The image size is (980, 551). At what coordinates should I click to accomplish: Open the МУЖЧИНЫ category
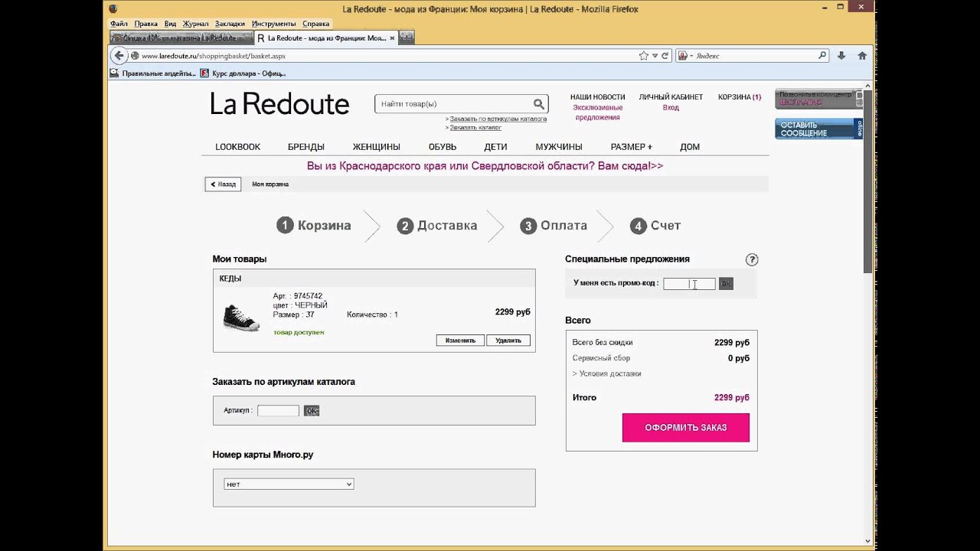coord(559,147)
